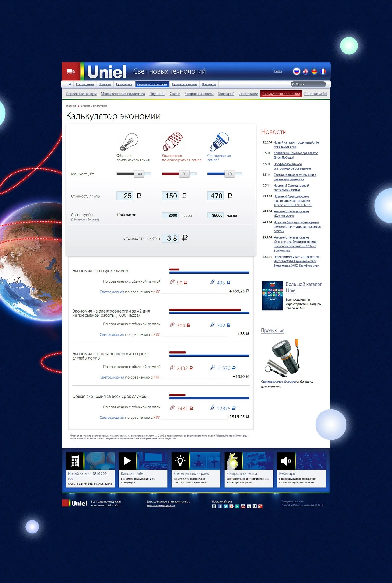This screenshot has width=392, height=583.
Task: Switch language to Russian flag
Action: coord(297,71)
